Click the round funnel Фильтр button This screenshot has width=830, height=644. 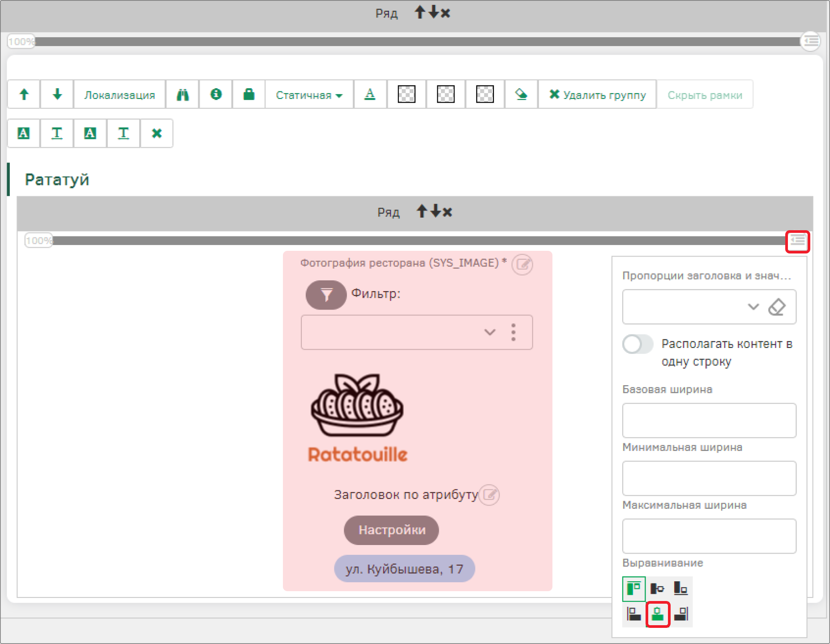tap(326, 295)
